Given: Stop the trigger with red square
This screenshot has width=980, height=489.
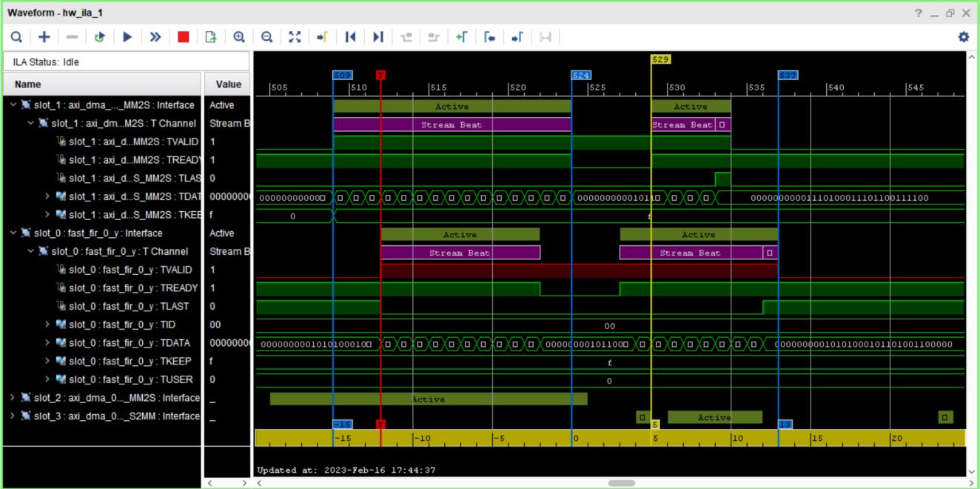Looking at the screenshot, I should (x=184, y=36).
